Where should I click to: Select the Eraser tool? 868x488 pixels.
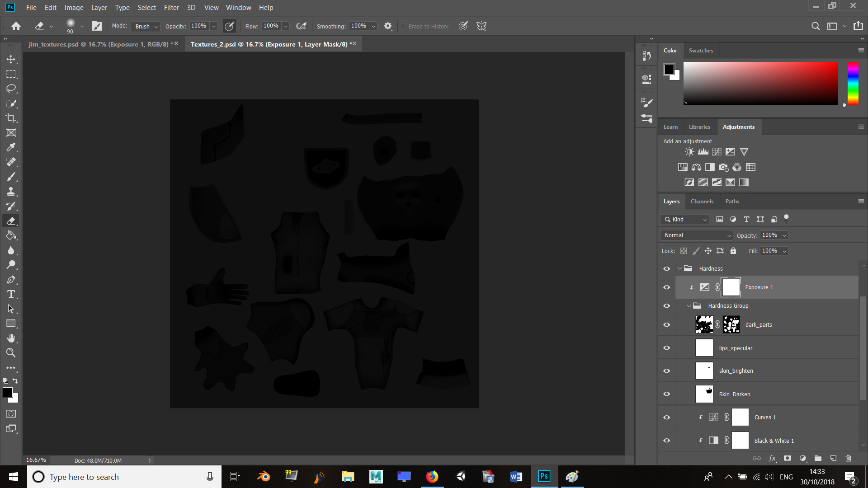tap(11, 221)
